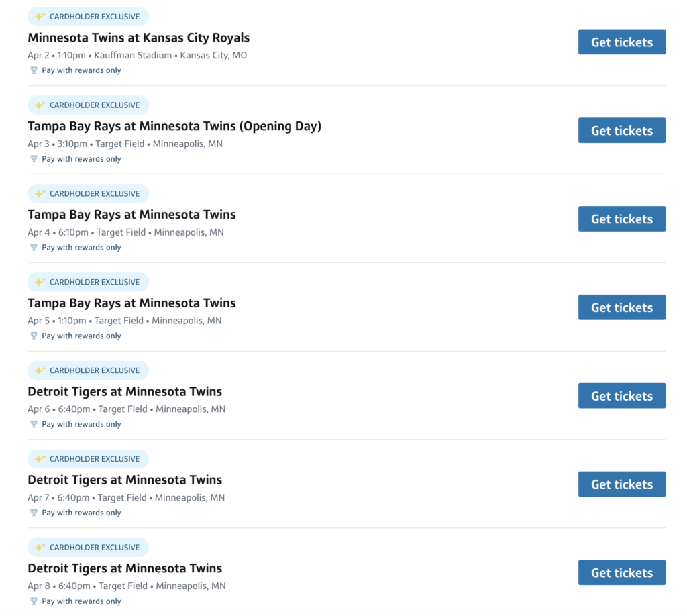Click the sparkle icon for the Kansas City Royals game
The height and width of the screenshot is (616, 687).
tap(40, 17)
